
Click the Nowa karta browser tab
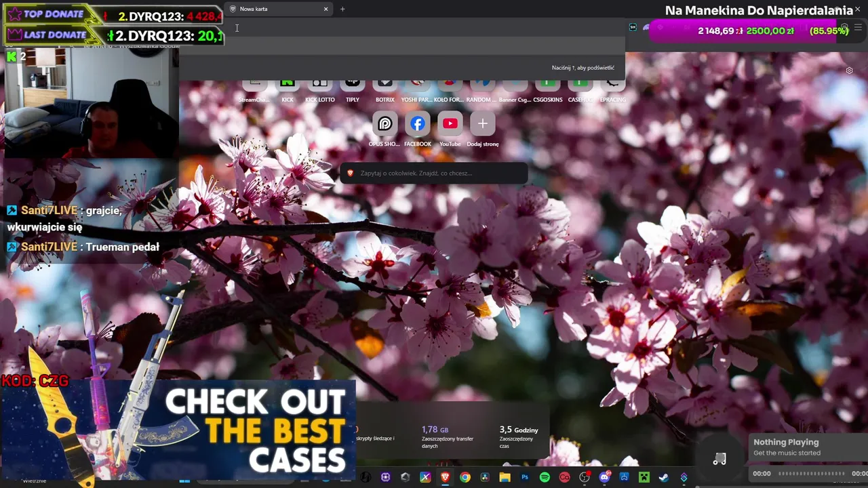coord(278,9)
